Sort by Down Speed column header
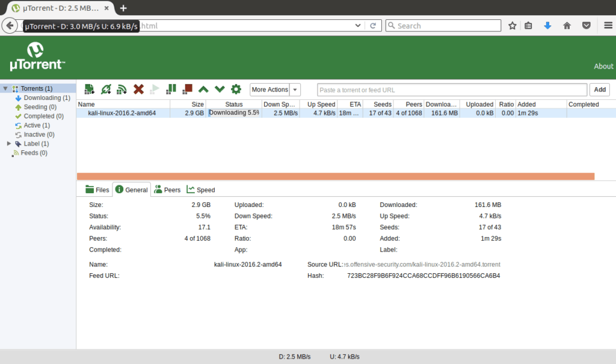616x364 pixels. [x=280, y=104]
